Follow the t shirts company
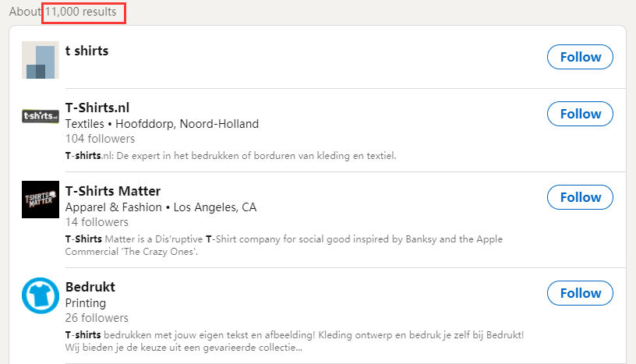 [580, 57]
